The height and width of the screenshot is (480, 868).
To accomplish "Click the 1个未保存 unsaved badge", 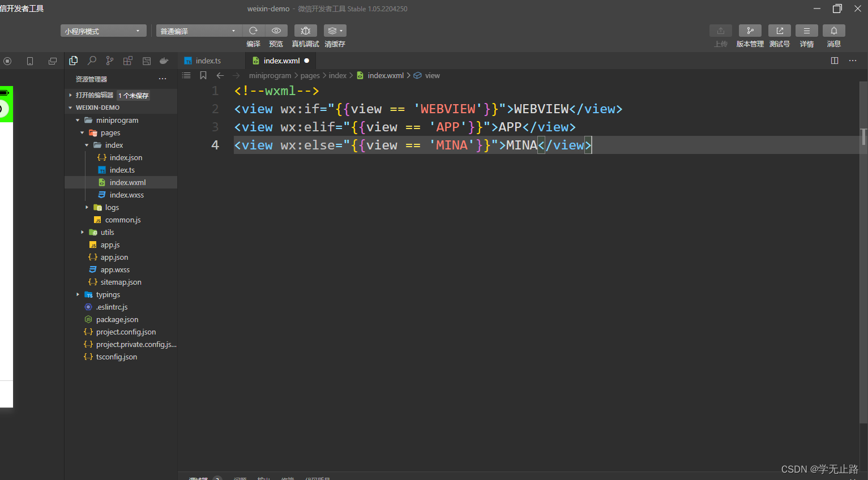I will pos(134,96).
